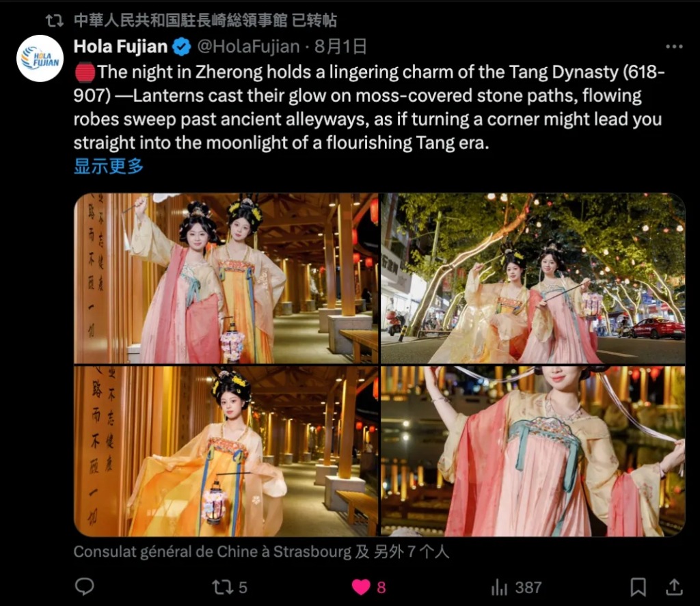Open the @HolaFujian handle link

(x=248, y=46)
